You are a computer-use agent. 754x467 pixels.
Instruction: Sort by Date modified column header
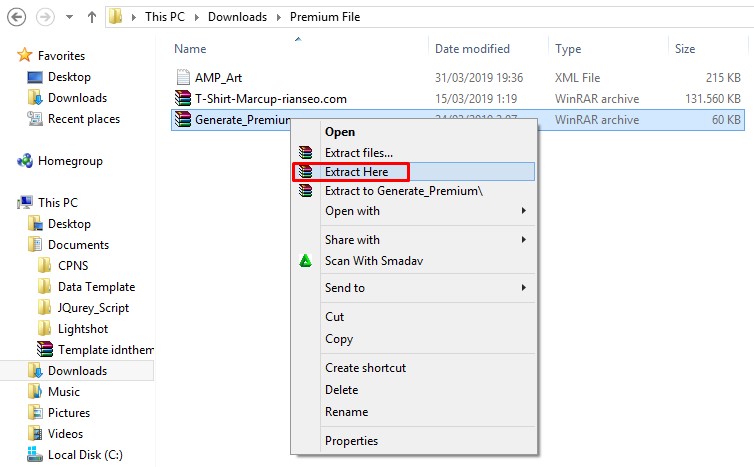point(472,49)
